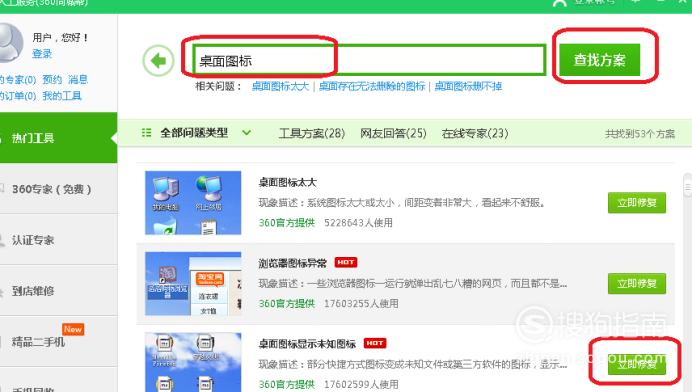Switch to 在线专家(23) tab
This screenshot has height=392, width=692.
tap(475, 133)
